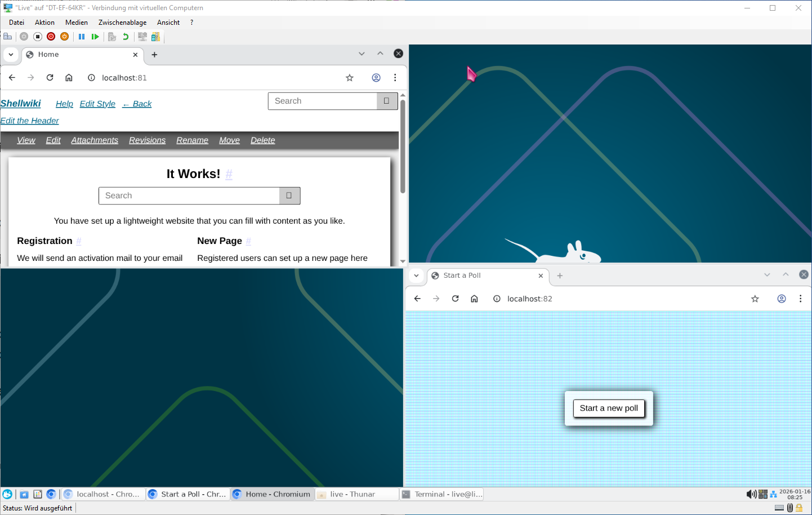Go to home in the localhost:82 browser
Viewport: 812px width, 515px height.
[x=474, y=299]
